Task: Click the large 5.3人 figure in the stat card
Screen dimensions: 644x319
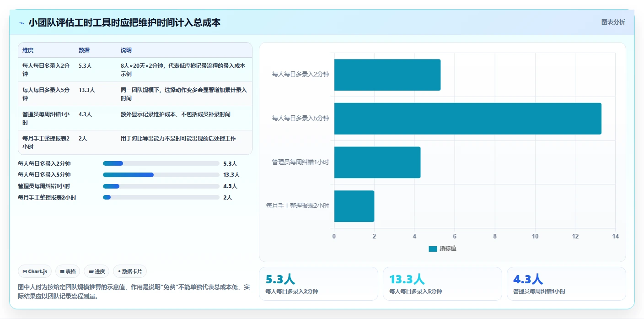Action: click(280, 279)
